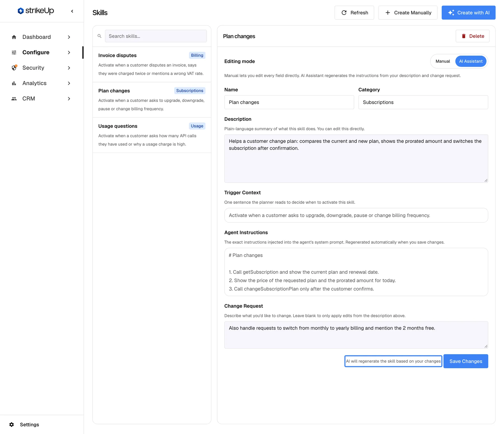504x434 pixels.
Task: Select the Plan changes skill in list
Action: 152,100
